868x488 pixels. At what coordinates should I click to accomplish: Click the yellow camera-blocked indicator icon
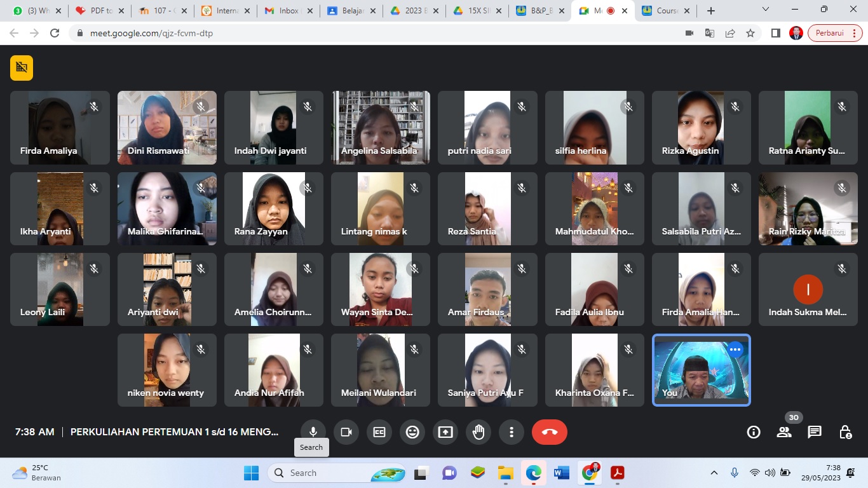22,68
